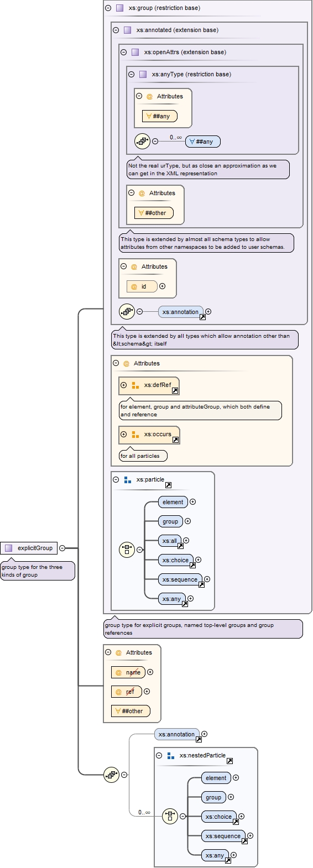Click the choice compositor icon in xs:nestedParticle

(170, 815)
